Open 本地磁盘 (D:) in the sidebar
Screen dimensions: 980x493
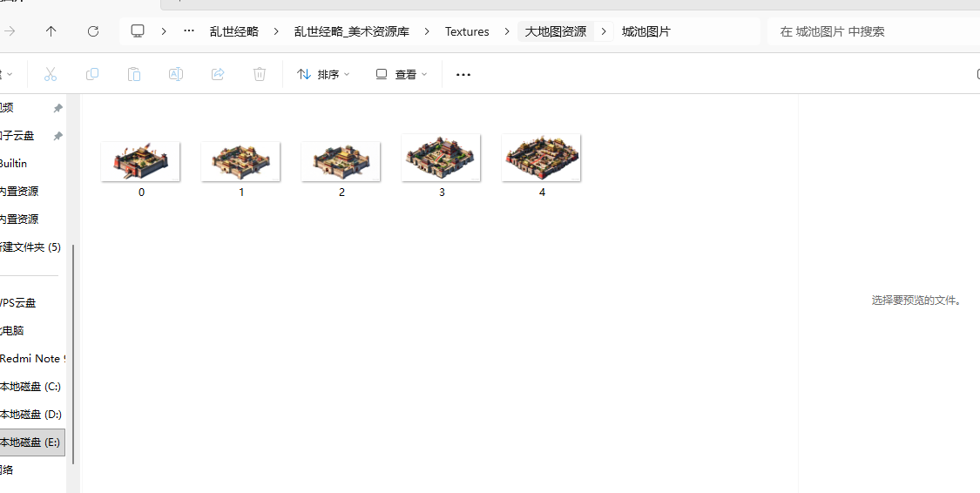[x=32, y=415]
